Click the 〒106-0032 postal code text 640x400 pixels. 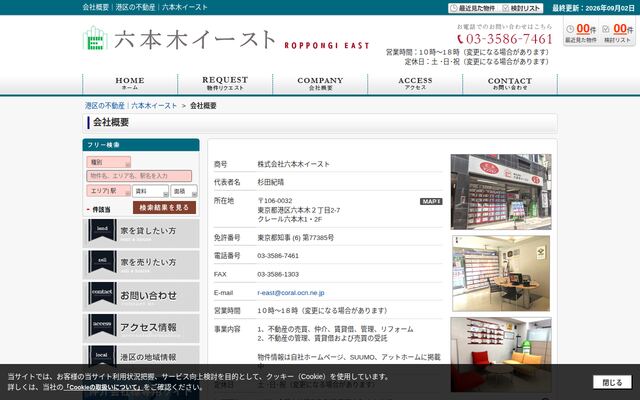(275, 201)
